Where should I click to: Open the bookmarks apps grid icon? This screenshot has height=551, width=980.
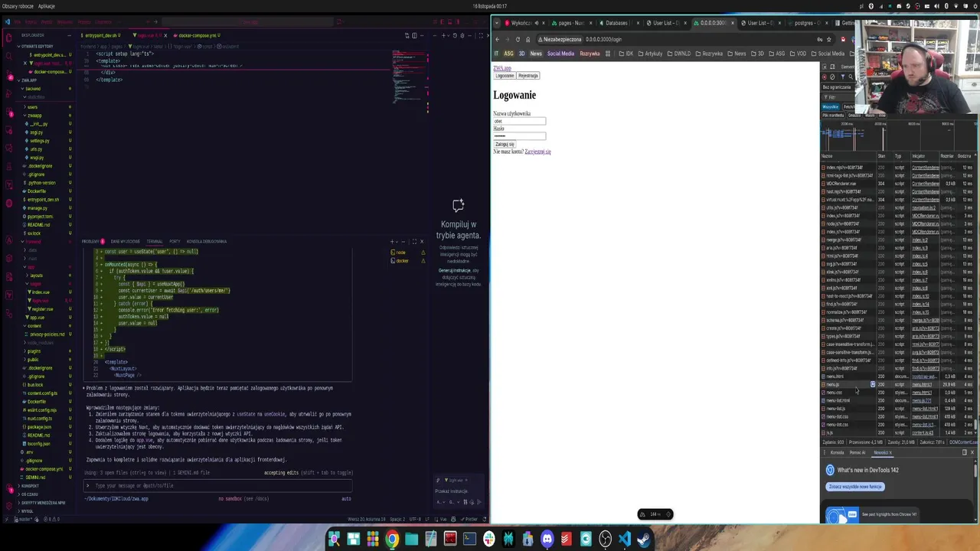click(608, 54)
